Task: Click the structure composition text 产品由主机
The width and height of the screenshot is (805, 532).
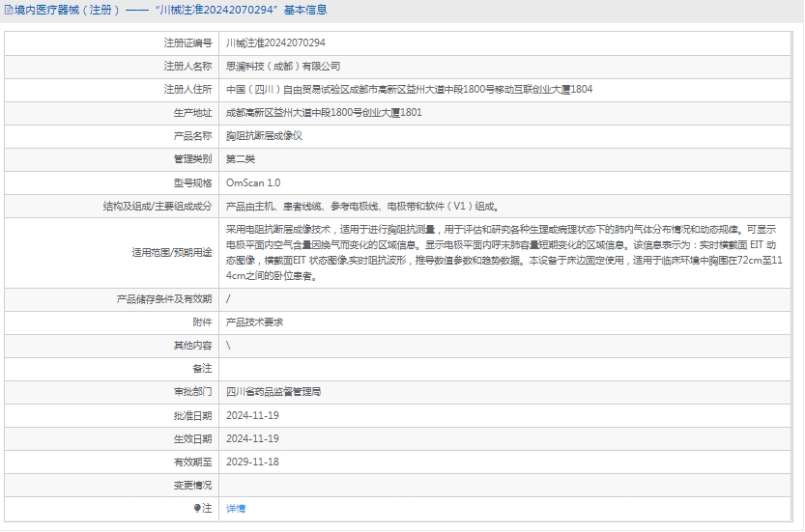Action: (362, 206)
